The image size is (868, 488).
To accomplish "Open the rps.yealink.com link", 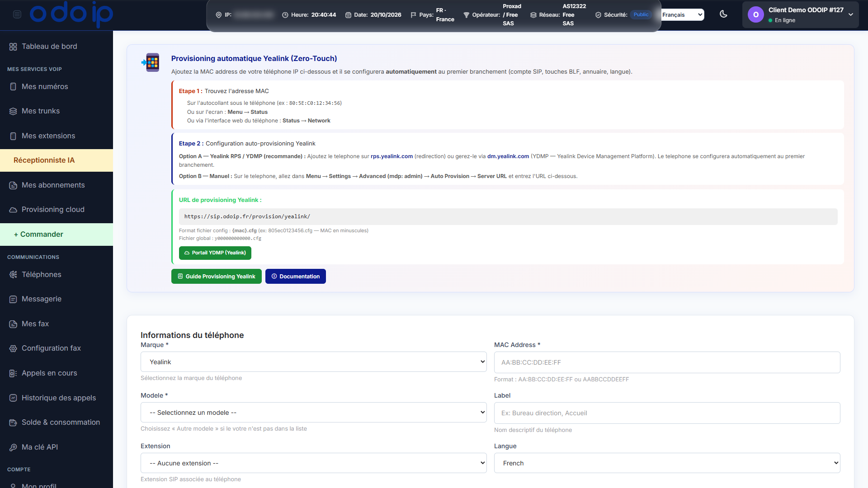I will pyautogui.click(x=392, y=156).
